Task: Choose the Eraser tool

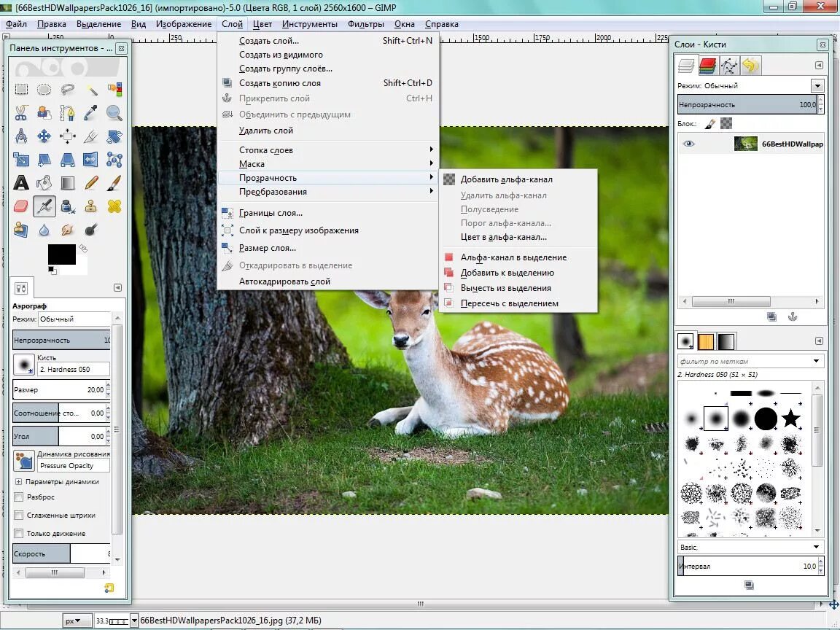Action: 21,206
